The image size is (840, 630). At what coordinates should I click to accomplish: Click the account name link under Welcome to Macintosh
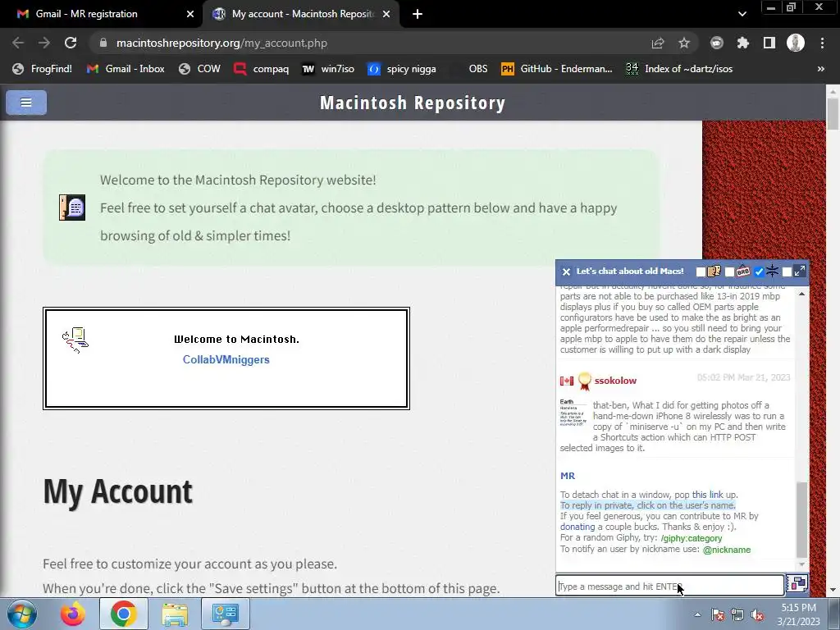(226, 359)
